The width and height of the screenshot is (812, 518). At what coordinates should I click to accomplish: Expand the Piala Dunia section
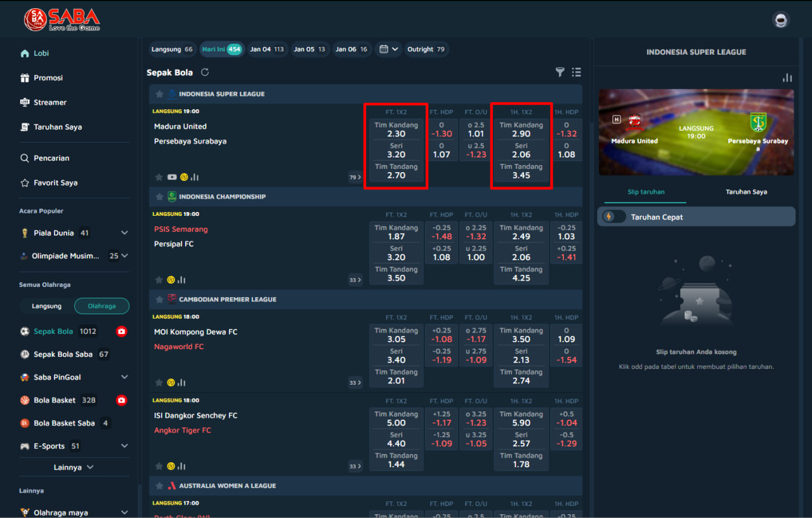coord(124,233)
